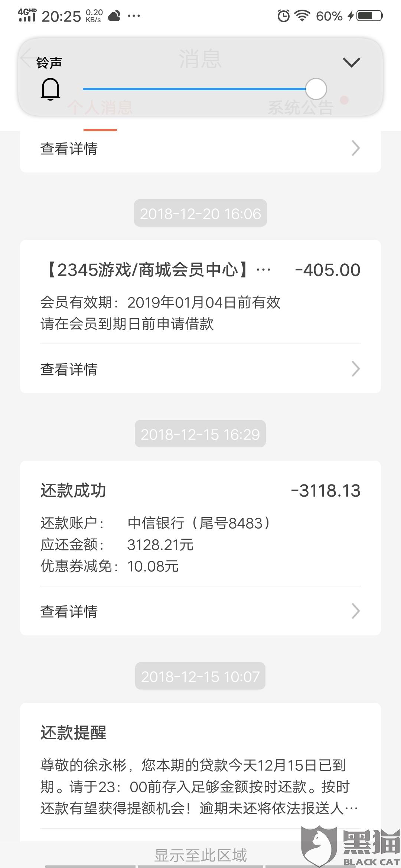Go back using the top-left arrow

click(26, 58)
